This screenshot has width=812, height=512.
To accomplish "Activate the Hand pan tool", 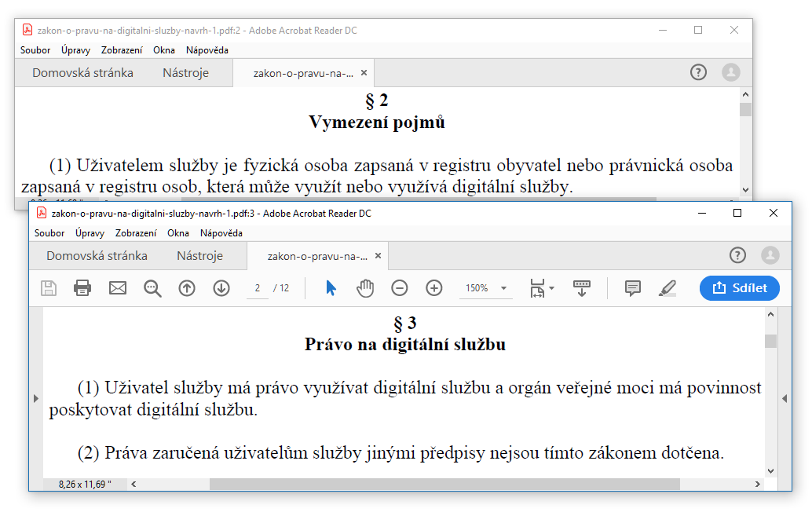I will pyautogui.click(x=365, y=288).
